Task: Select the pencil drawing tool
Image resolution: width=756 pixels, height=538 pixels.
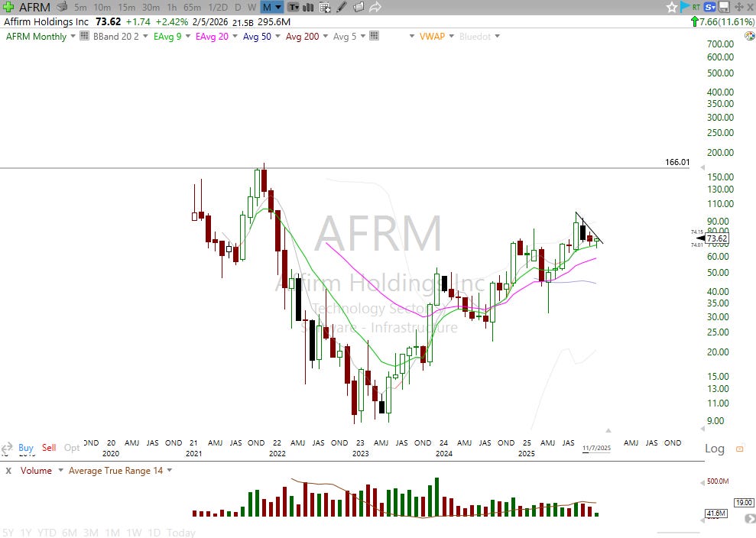Action: pyautogui.click(x=342, y=7)
